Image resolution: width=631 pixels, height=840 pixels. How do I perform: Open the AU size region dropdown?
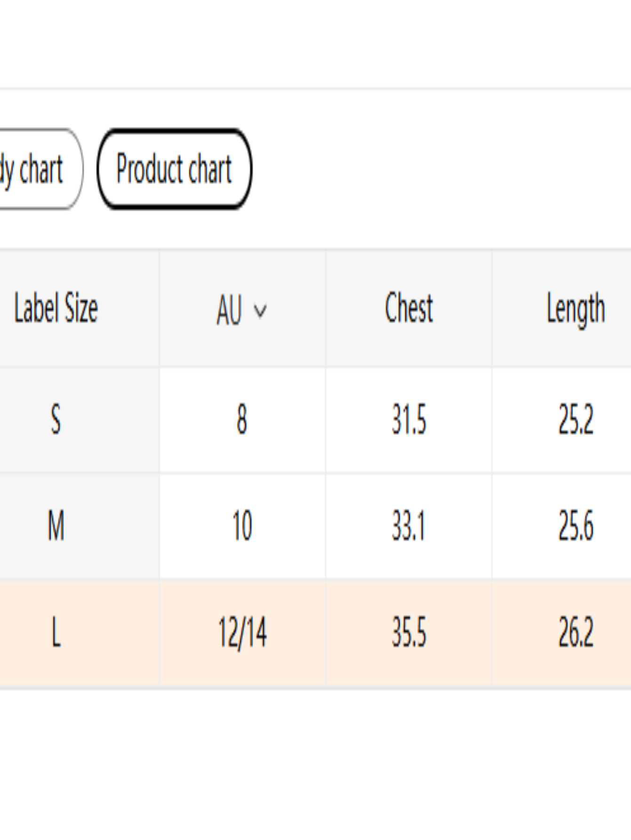(242, 309)
